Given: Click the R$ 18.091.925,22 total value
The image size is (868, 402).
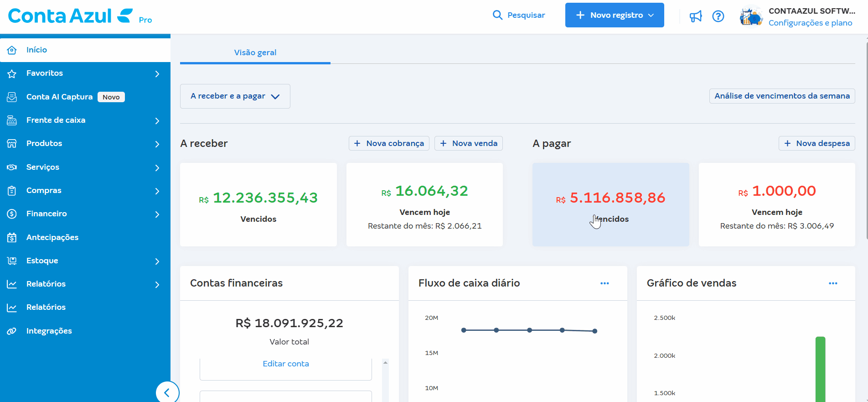Looking at the screenshot, I should [x=289, y=323].
